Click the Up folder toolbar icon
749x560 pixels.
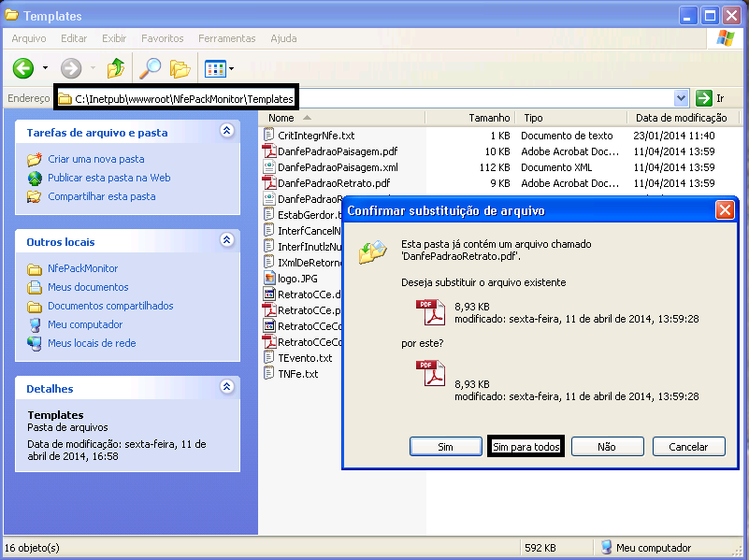116,68
